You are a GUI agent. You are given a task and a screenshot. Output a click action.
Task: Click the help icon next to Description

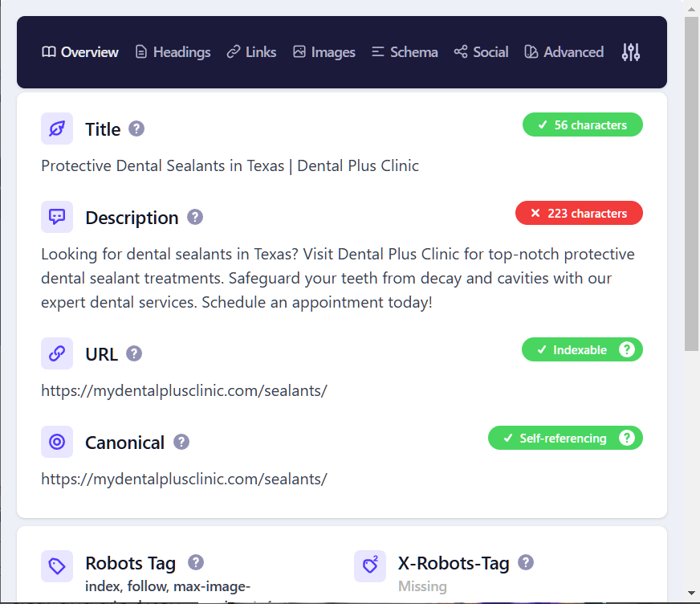pos(193,217)
